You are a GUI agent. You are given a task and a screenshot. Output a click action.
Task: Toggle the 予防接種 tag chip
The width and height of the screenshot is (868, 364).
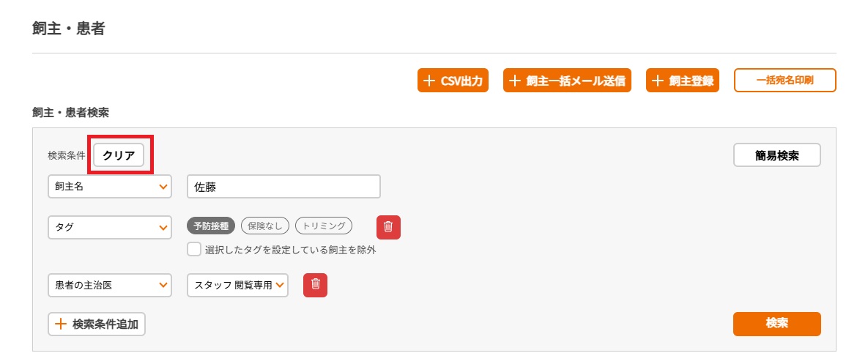[212, 226]
